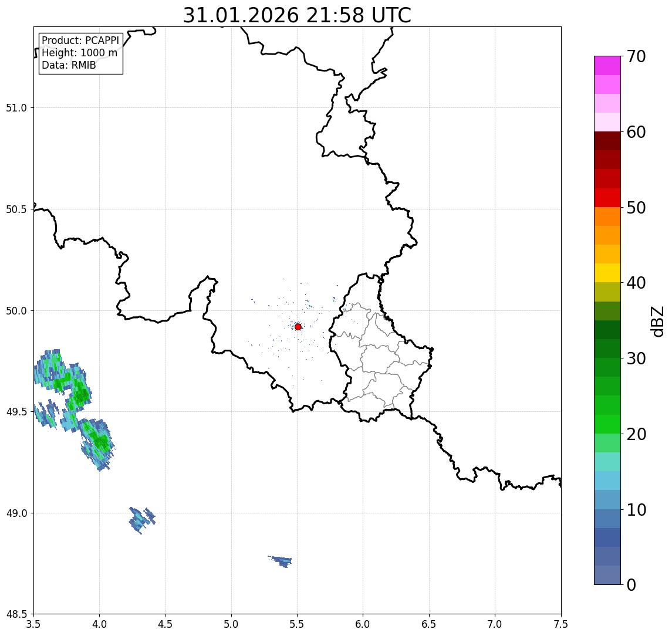Click the yellow colorbar segment above 40

pos(607,273)
